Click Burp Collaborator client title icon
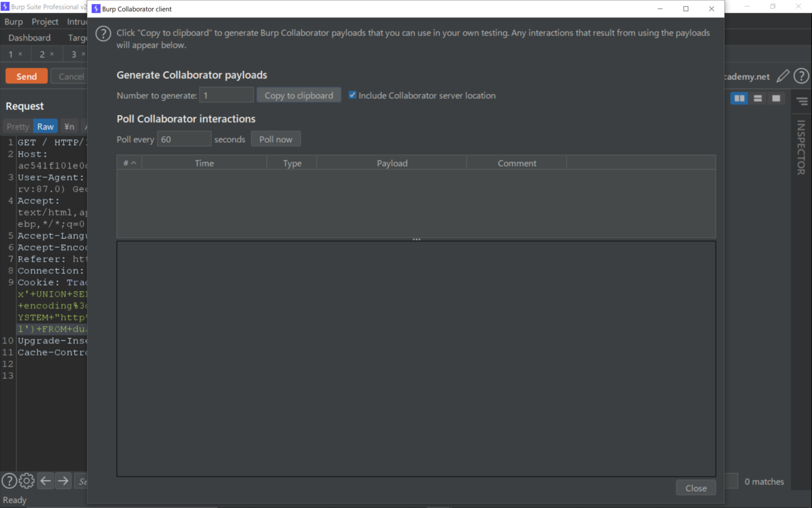 click(95, 9)
